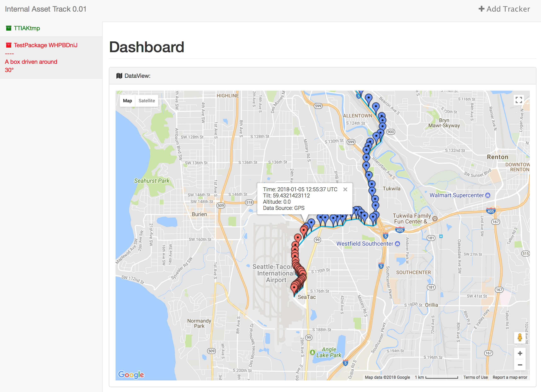
Task: Click Walmart Supercenter place icon
Action: coord(488,195)
